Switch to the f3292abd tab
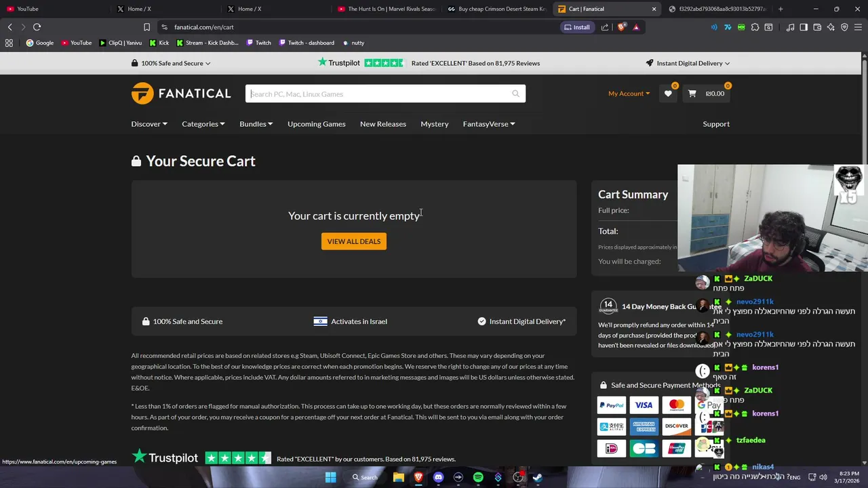Viewport: 868px width, 488px height. pos(717,9)
